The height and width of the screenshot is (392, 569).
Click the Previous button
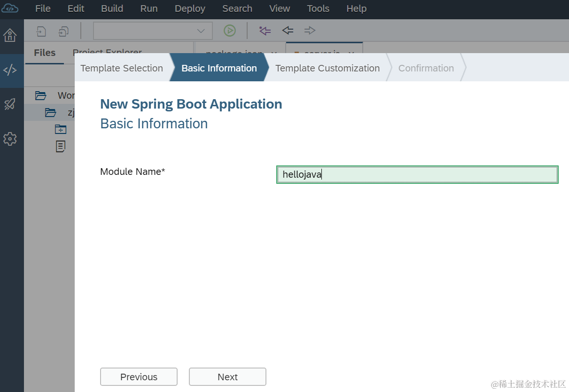[x=139, y=377]
